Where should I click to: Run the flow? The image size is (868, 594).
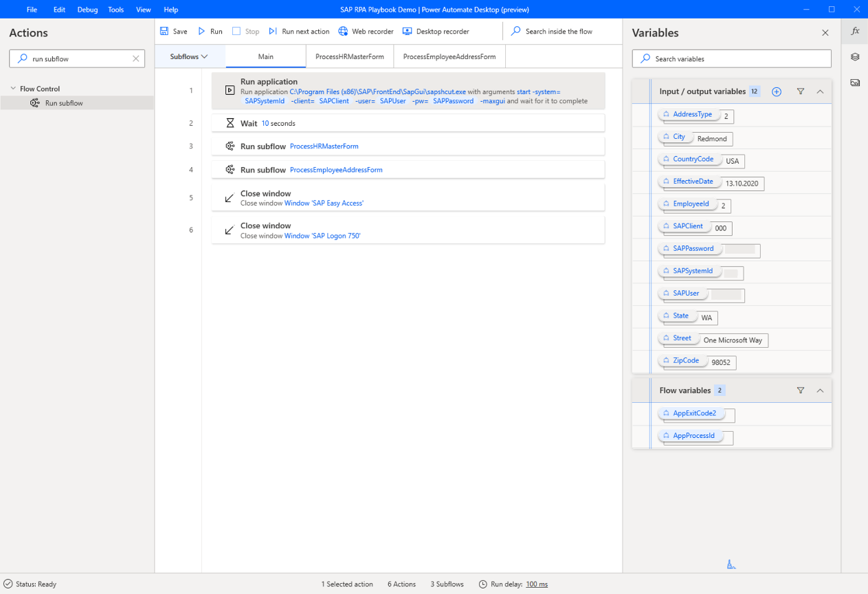click(210, 31)
